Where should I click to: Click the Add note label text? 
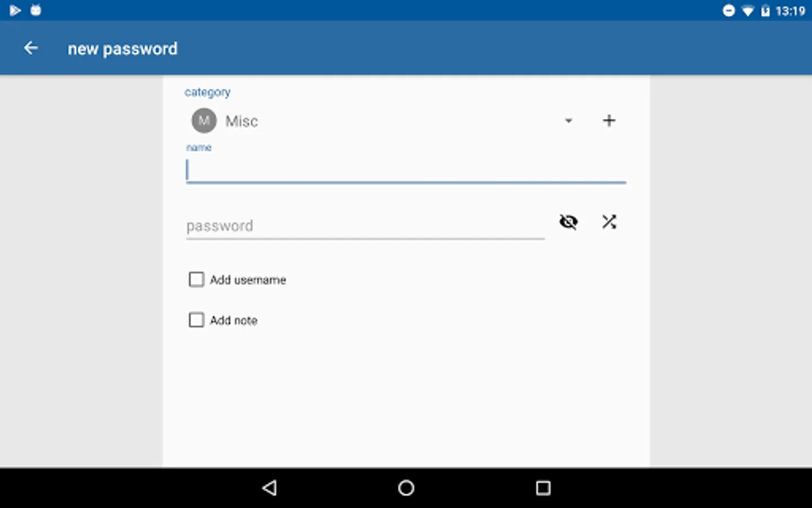(233, 321)
